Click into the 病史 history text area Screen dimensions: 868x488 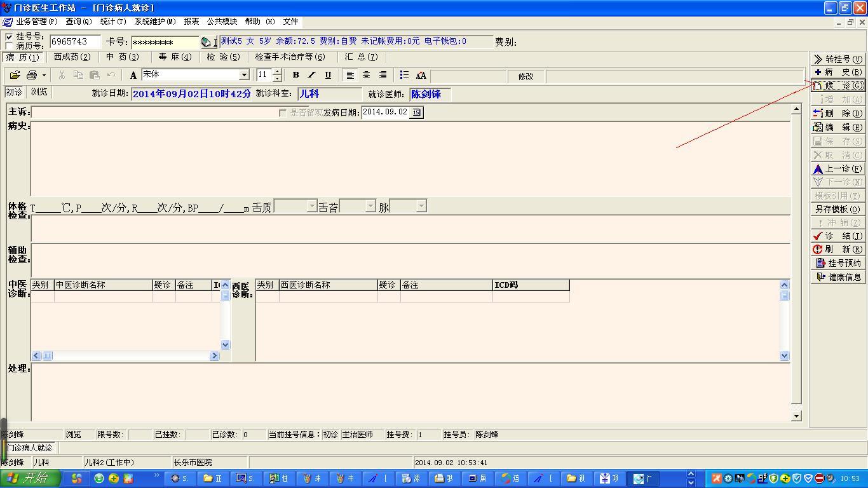coord(410,158)
